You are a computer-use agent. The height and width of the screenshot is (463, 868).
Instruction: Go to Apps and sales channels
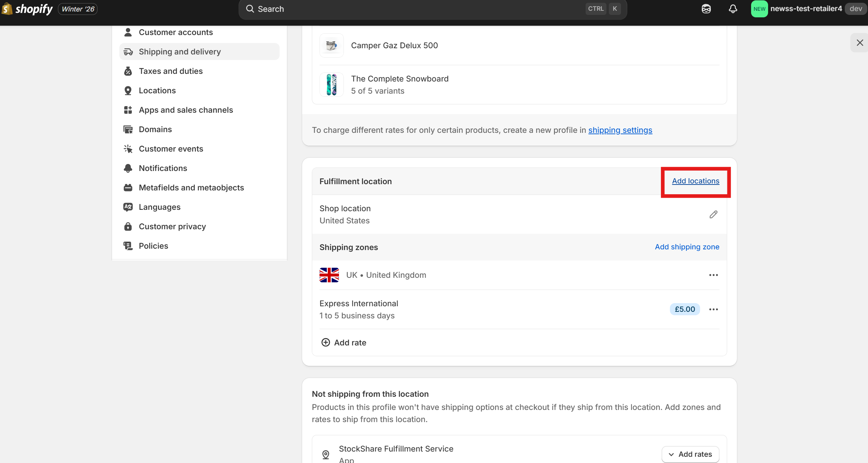[186, 110]
